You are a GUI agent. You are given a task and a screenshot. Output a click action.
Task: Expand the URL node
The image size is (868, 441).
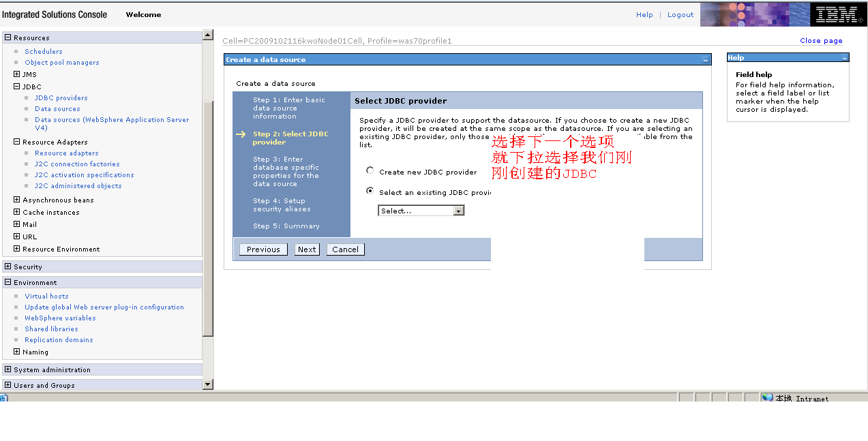click(17, 237)
